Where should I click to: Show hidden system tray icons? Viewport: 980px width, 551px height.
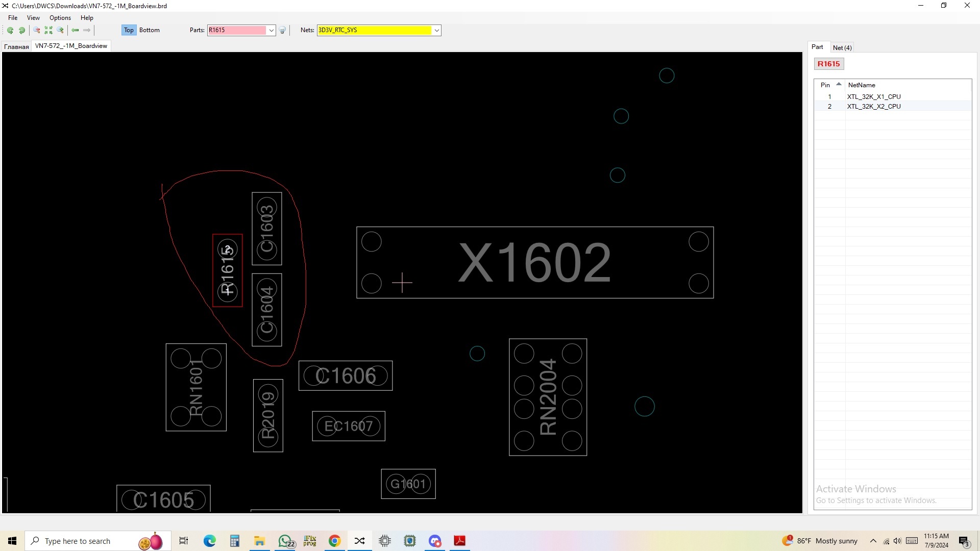(x=873, y=541)
